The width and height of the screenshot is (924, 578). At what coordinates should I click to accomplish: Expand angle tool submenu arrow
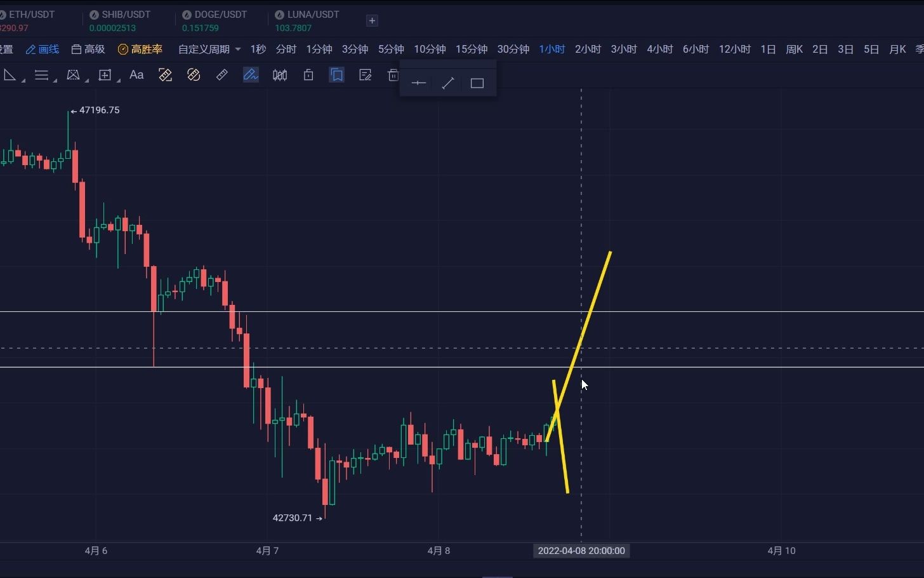[23, 81]
